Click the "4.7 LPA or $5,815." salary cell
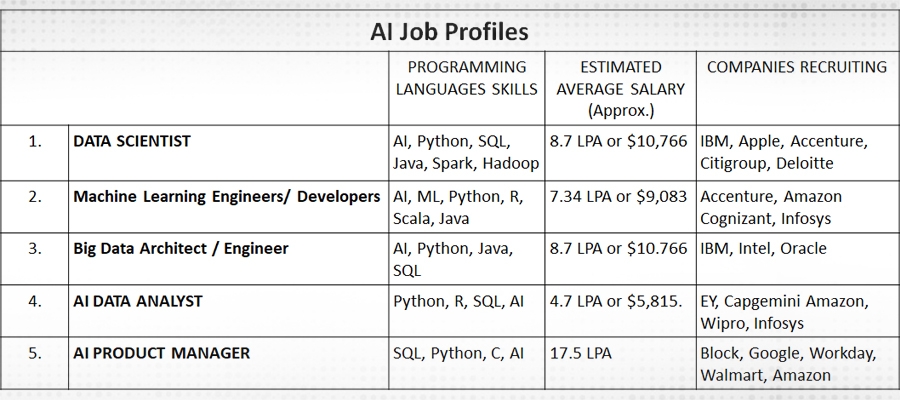This screenshot has width=900, height=400. pos(616,300)
